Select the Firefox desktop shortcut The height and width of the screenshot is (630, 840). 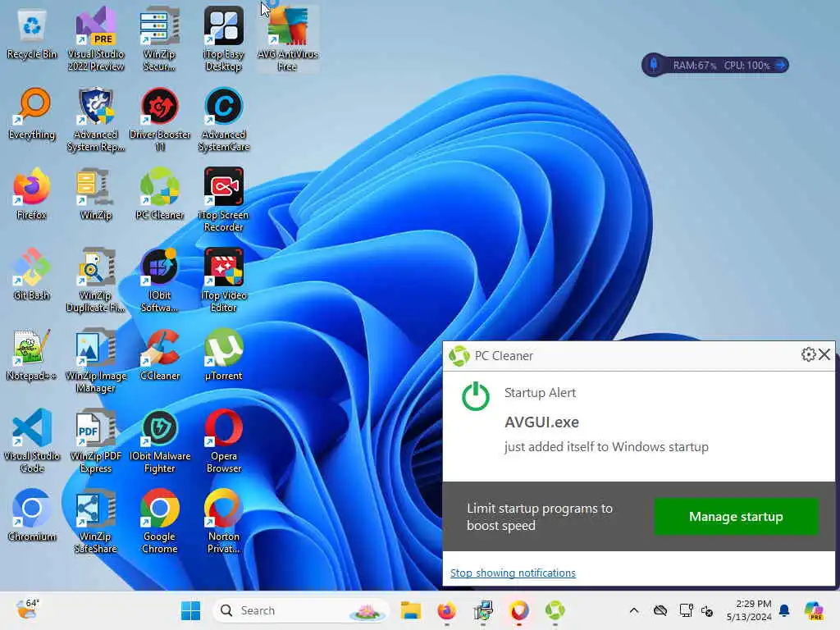pyautogui.click(x=32, y=194)
